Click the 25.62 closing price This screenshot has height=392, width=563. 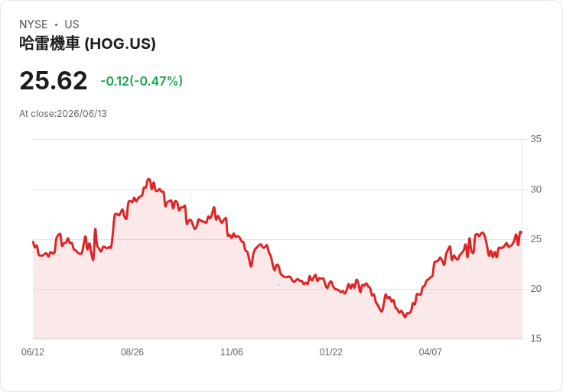[54, 80]
